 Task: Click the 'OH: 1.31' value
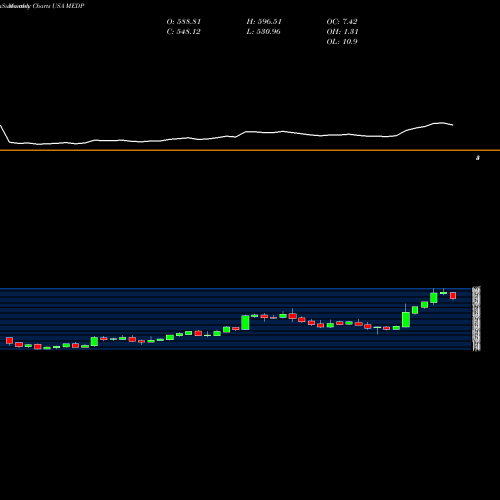click(x=342, y=32)
